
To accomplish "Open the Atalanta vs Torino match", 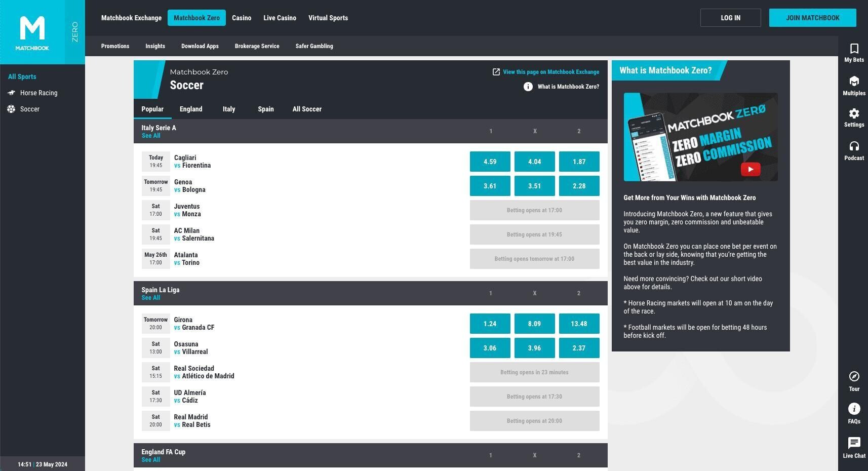I will click(187, 259).
